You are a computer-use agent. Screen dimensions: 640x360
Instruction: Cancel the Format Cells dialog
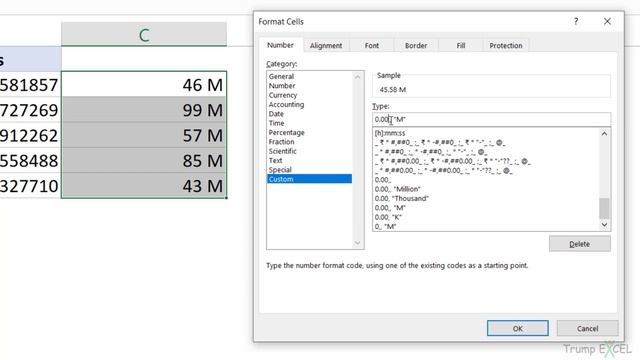pos(587,328)
